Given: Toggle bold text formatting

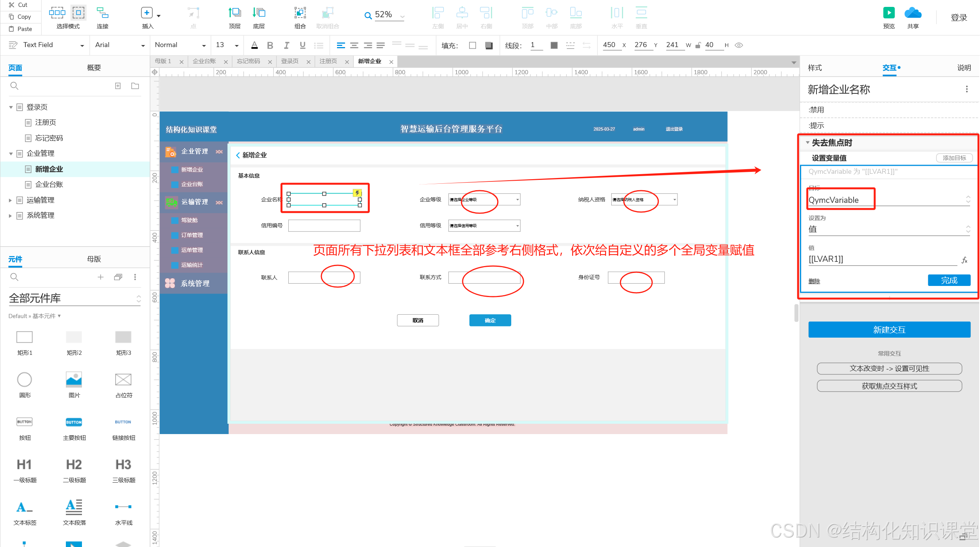Looking at the screenshot, I should pos(270,45).
